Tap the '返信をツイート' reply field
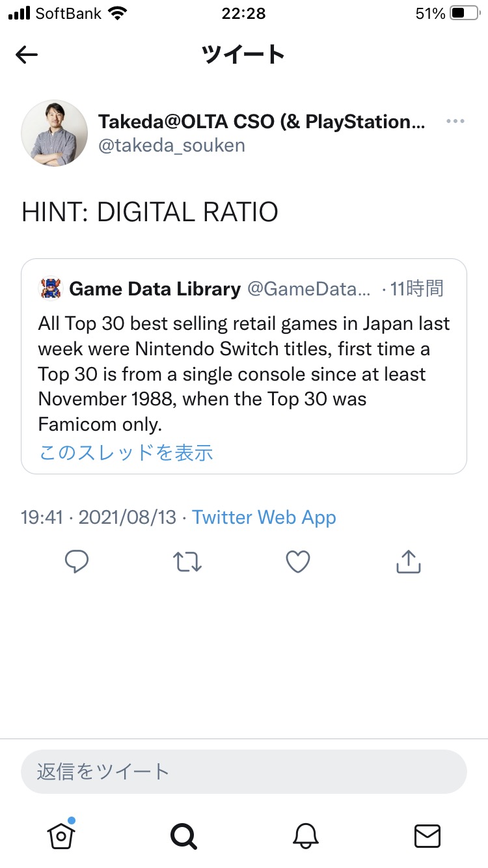The height and width of the screenshot is (868, 488). tap(244, 772)
